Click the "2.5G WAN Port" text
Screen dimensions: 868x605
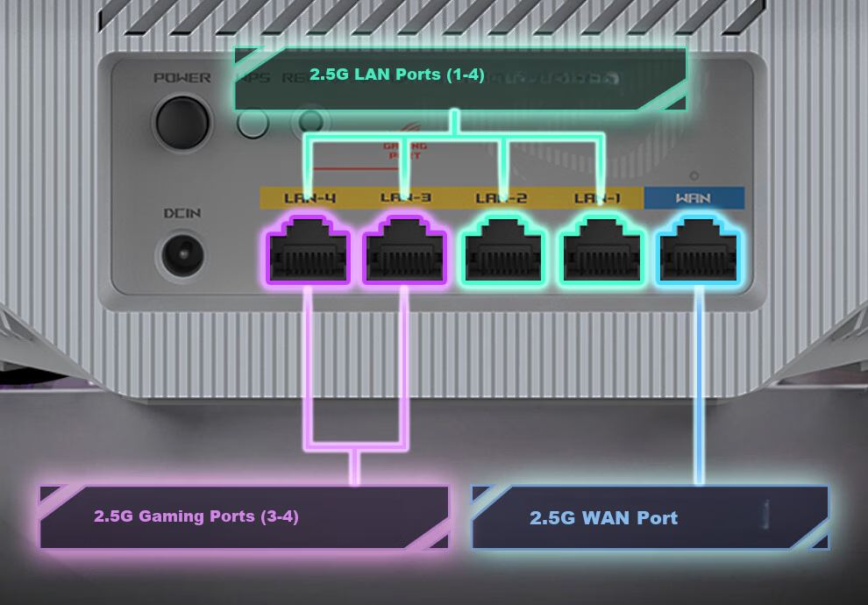tap(603, 518)
